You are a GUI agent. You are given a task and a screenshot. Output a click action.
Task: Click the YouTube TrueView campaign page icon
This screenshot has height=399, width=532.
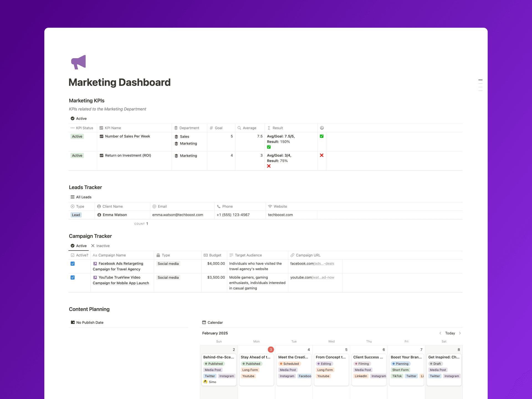point(95,277)
